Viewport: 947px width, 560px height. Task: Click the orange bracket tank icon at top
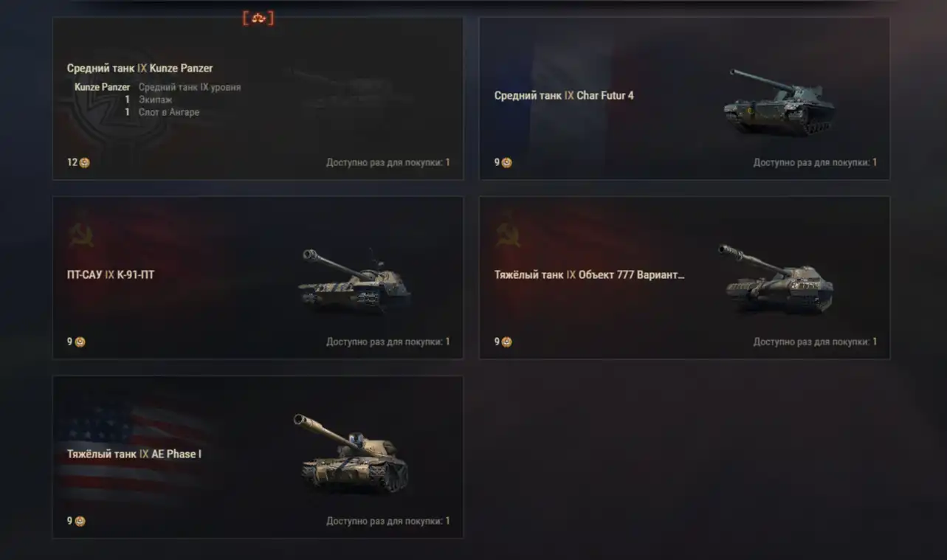tap(258, 18)
